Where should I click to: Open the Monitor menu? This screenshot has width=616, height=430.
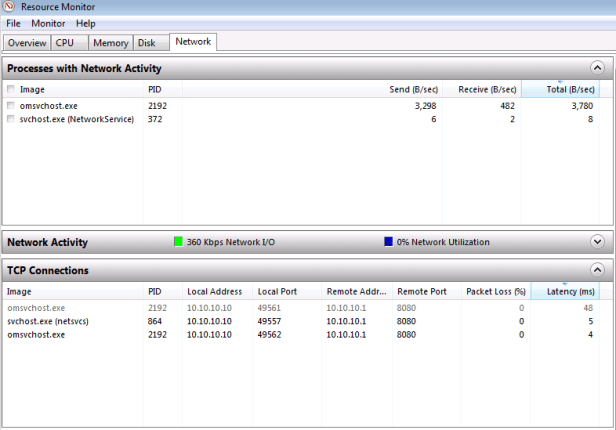pos(47,23)
